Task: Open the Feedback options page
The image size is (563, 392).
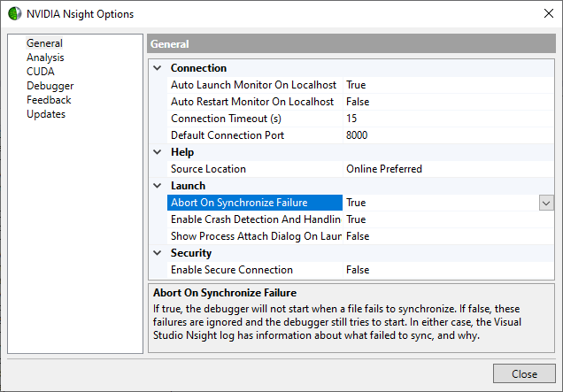Action: click(49, 100)
